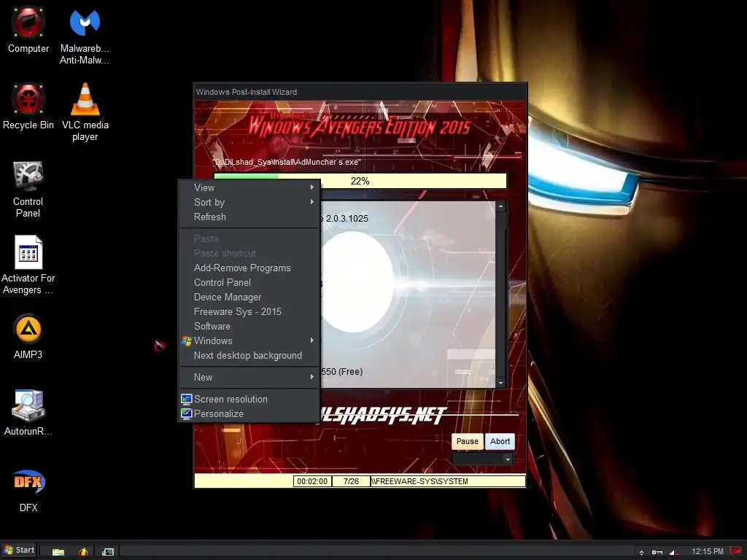
Task: Select the DFX desktop icon
Action: coord(28,489)
